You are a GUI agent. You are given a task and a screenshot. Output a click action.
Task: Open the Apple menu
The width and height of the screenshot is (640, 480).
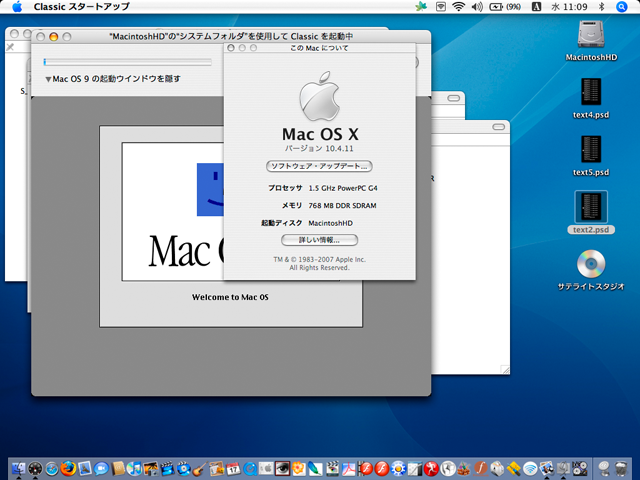click(17, 7)
